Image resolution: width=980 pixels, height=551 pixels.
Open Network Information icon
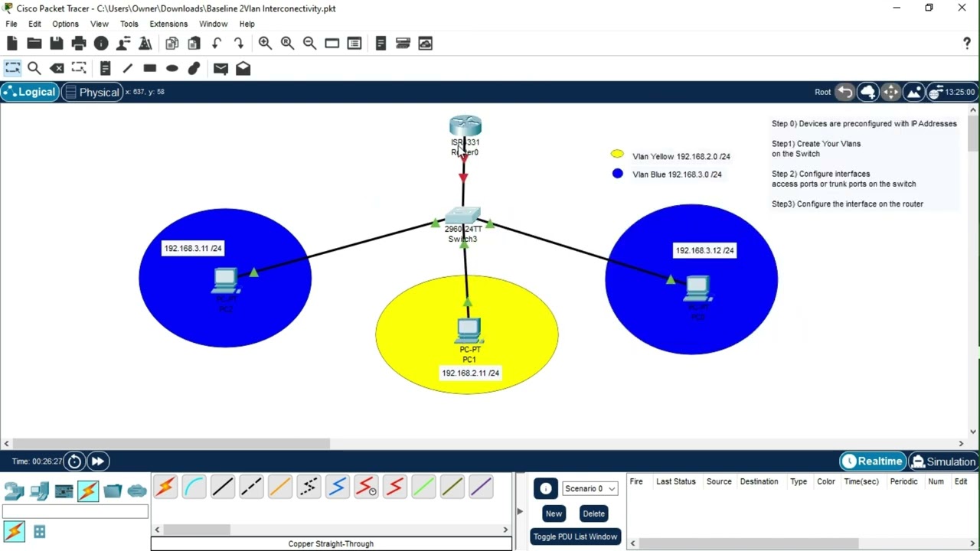click(x=100, y=44)
